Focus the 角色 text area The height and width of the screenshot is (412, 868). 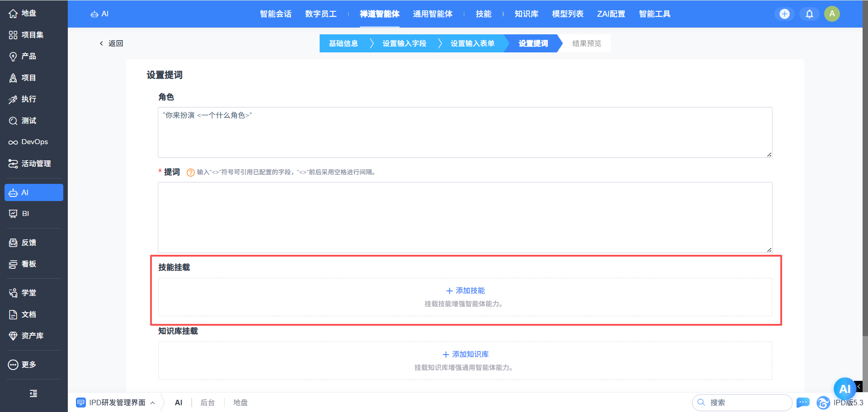tap(465, 132)
